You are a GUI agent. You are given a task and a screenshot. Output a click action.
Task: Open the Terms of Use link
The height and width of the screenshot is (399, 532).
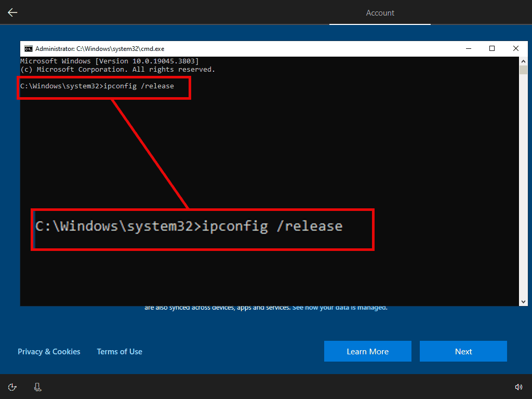(x=119, y=352)
